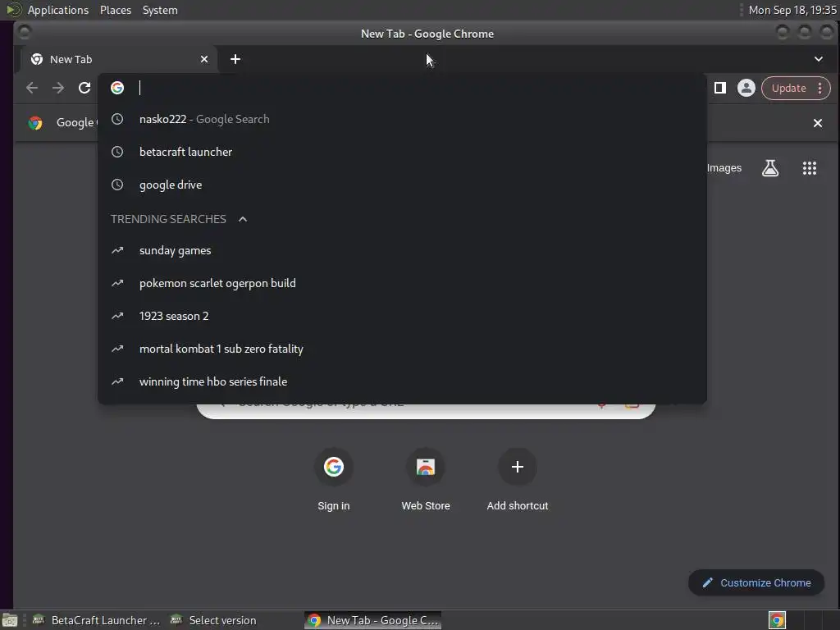
Task: Open Chrome three-dot menu
Action: click(819, 89)
